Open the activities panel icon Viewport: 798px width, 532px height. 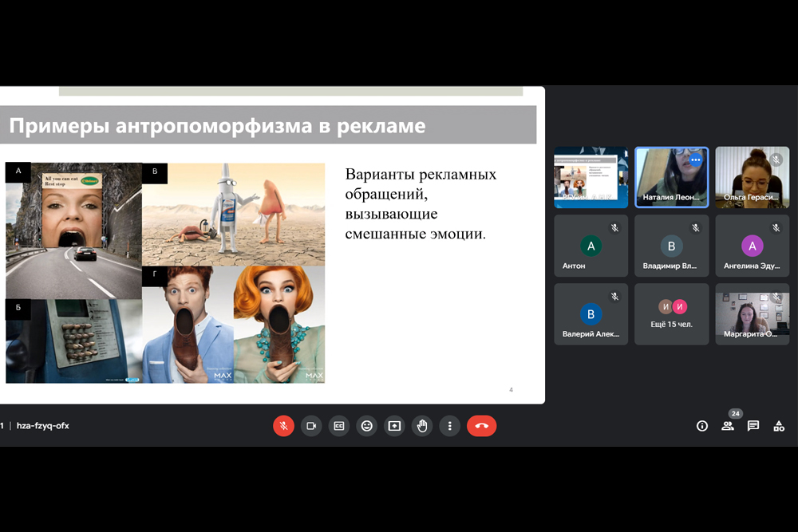[x=779, y=426]
